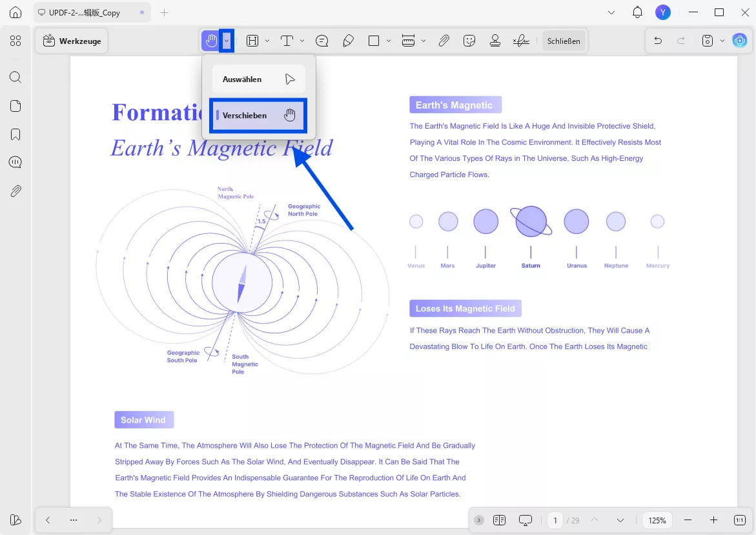Expand the text tool options
The width and height of the screenshot is (756, 535).
(x=302, y=41)
